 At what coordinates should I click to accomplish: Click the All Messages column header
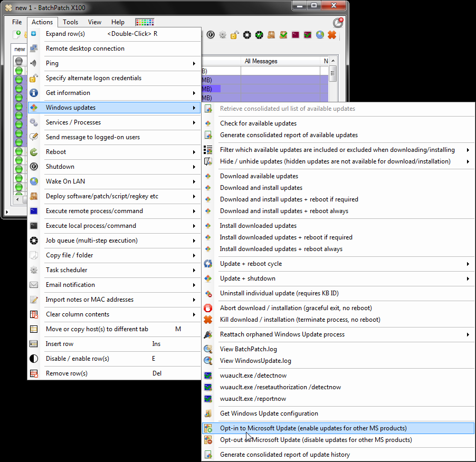[x=280, y=61]
